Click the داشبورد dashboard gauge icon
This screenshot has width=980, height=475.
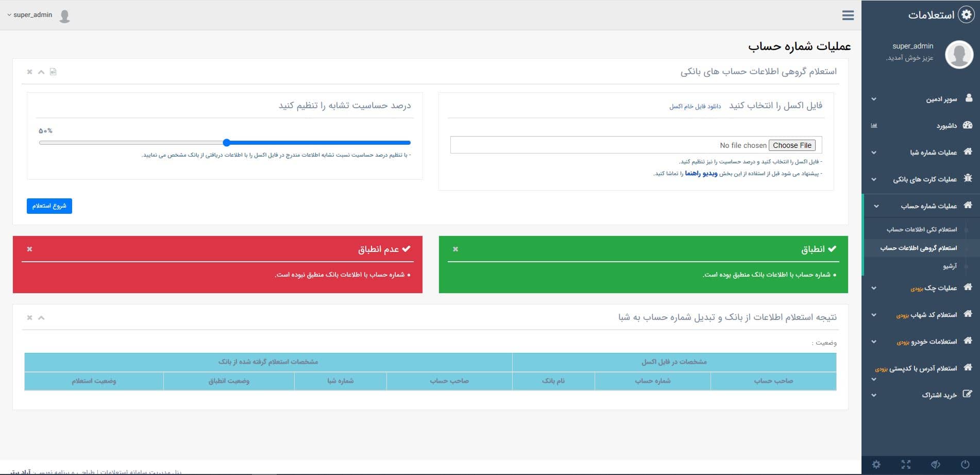[968, 125]
